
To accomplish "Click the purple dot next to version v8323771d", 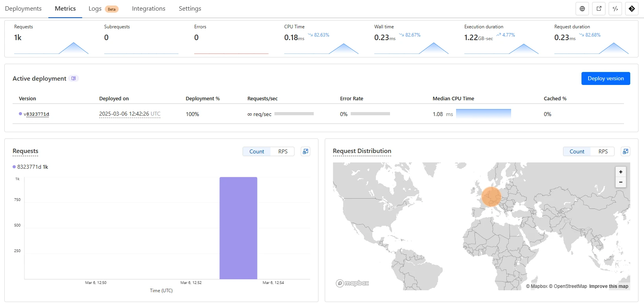I will 20,114.
